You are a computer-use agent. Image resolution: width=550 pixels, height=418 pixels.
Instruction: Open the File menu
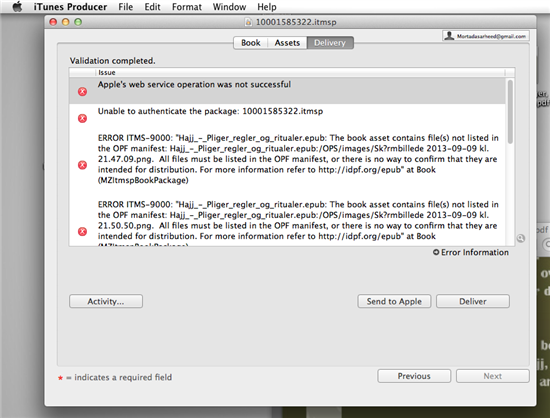(x=126, y=7)
